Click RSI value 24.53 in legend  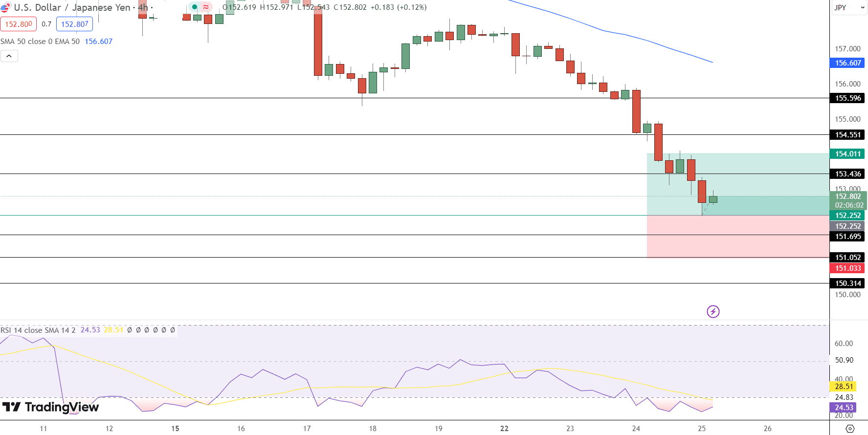click(x=90, y=330)
